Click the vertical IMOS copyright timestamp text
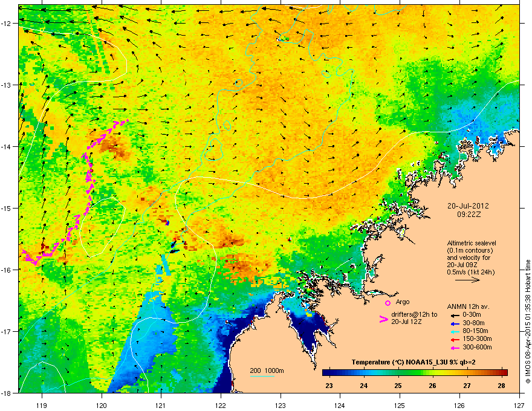532x411 pixels. pos(528,322)
